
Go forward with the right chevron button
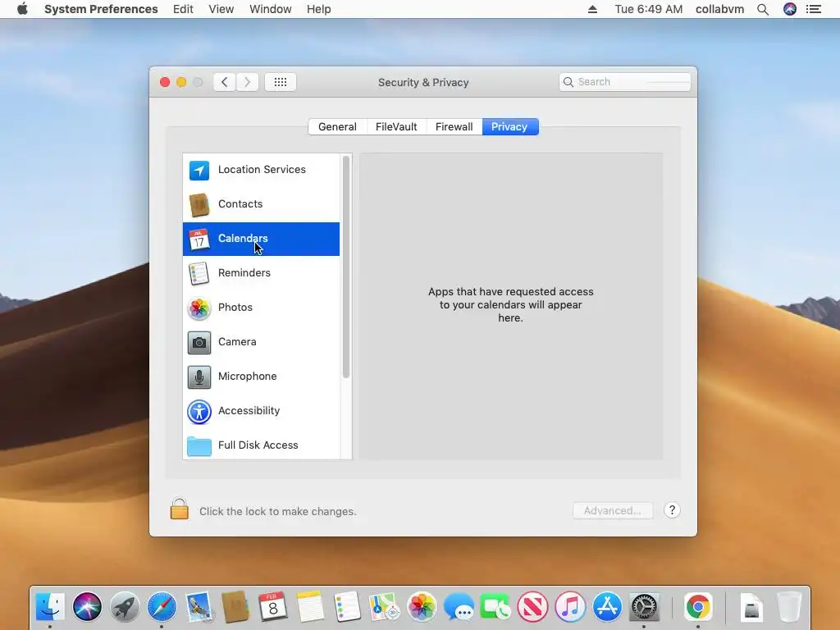tap(247, 82)
